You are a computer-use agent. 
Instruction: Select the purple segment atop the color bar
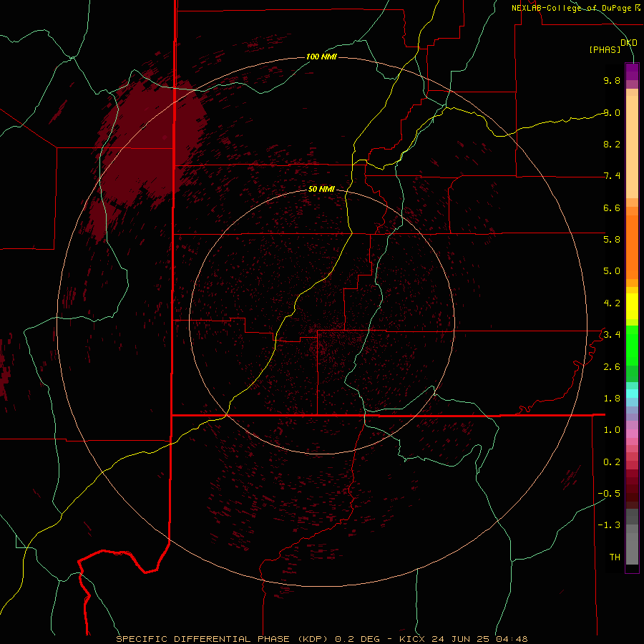pyautogui.click(x=632, y=72)
